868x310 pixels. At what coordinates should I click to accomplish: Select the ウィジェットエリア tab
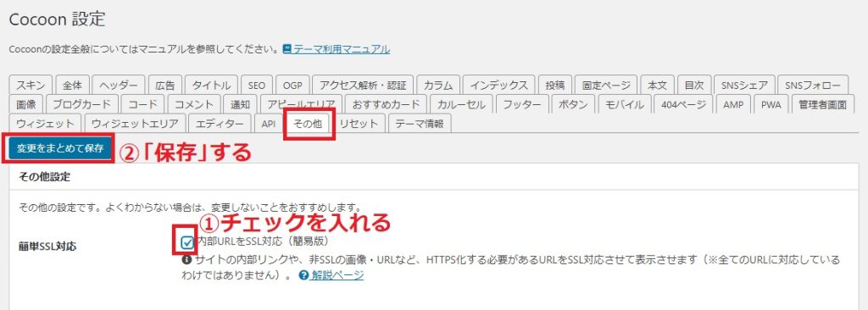[135, 124]
